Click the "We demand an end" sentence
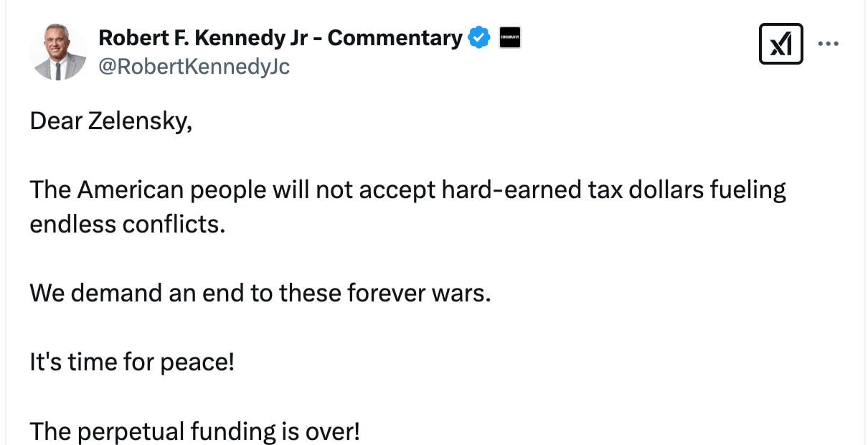 point(260,293)
